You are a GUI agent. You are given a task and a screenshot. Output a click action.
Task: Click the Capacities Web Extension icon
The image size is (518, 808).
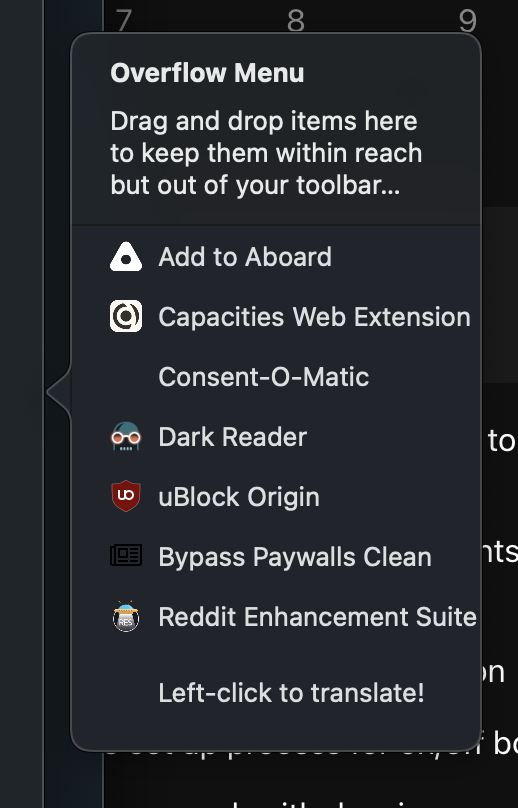coord(126,316)
